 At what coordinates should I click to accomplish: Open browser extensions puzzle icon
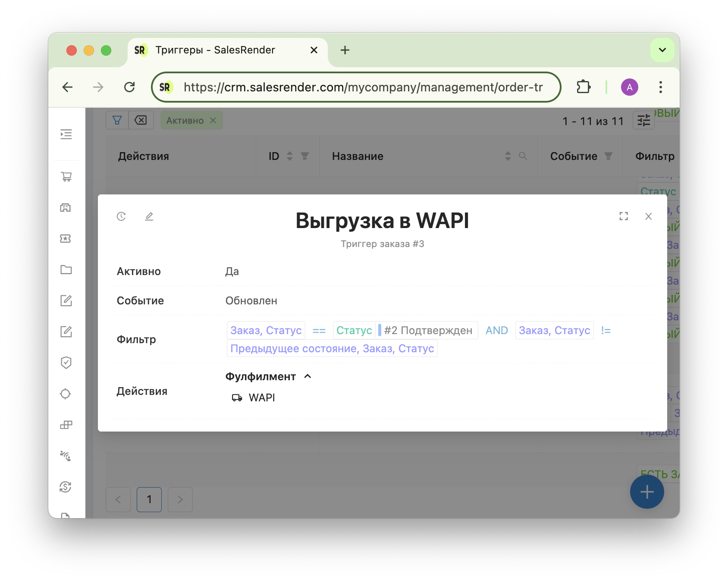(x=583, y=87)
